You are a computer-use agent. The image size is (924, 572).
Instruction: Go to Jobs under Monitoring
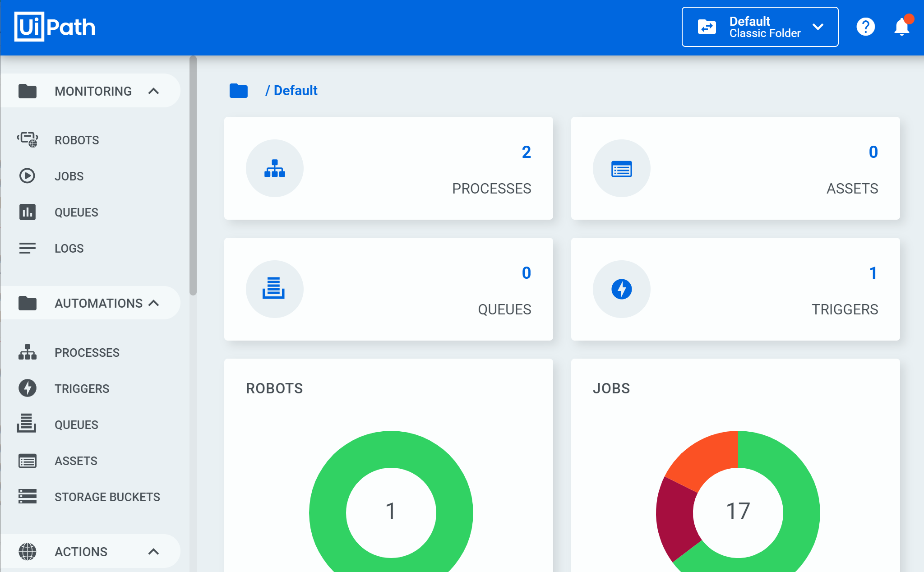point(69,176)
